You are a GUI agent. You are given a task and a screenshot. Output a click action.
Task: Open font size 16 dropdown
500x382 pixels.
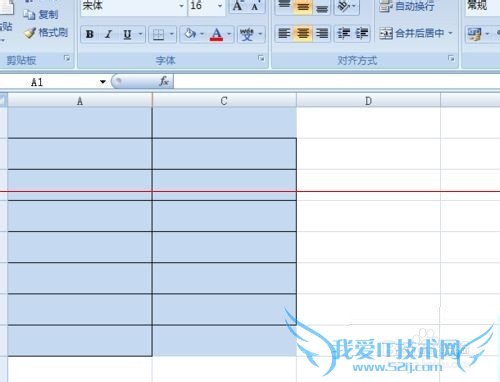[x=220, y=6]
